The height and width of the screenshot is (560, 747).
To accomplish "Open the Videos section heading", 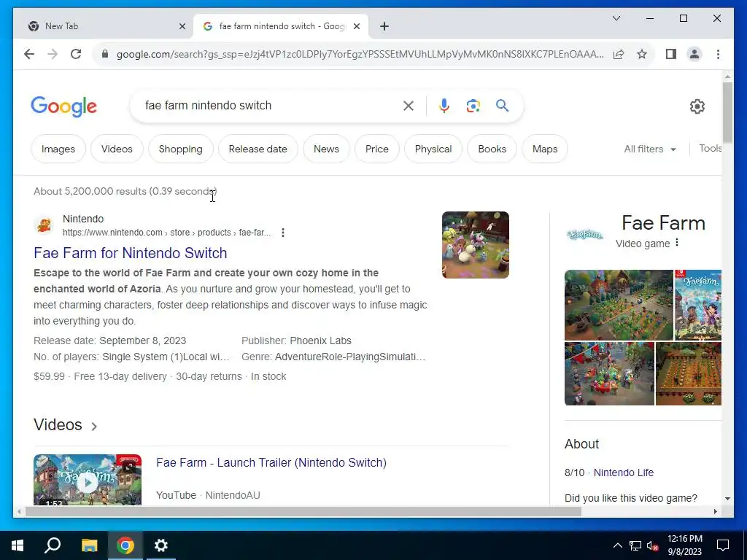I will [x=58, y=425].
